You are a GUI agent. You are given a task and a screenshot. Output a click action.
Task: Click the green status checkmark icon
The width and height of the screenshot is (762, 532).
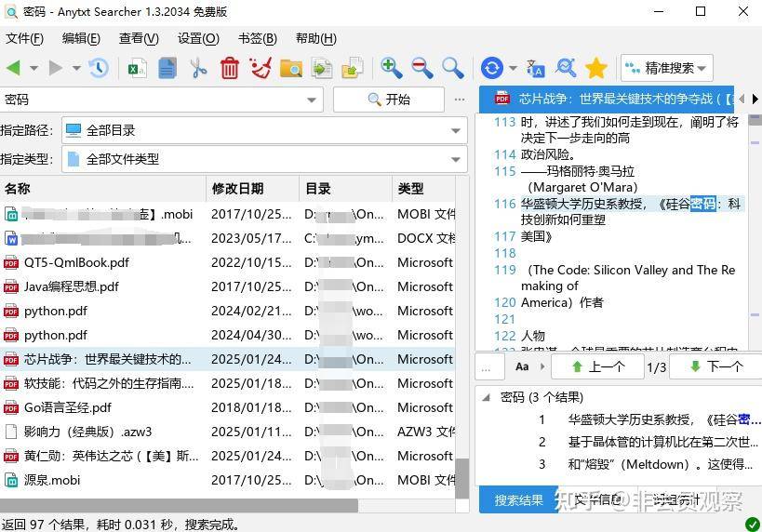753,525
